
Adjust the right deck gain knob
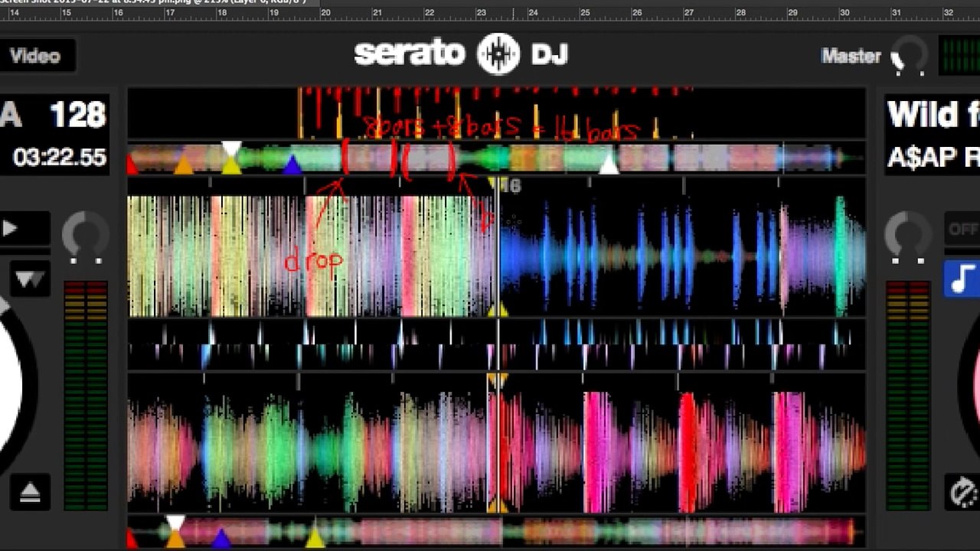909,236
